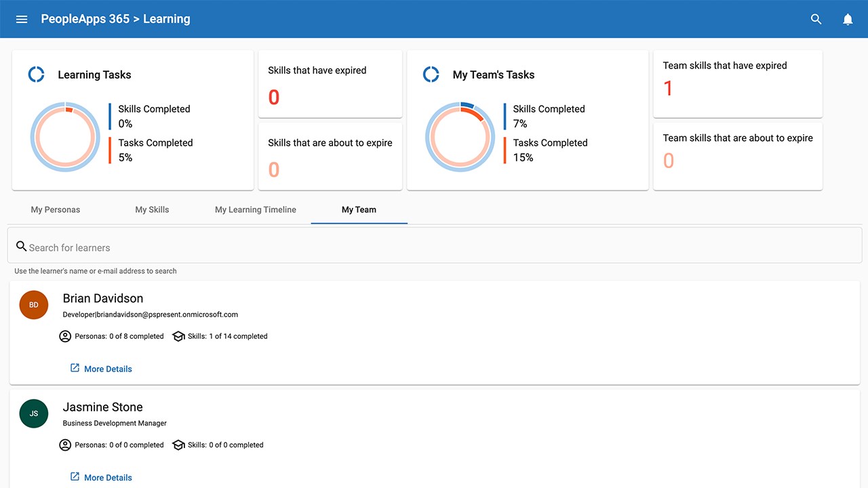Click the open-external icon beside Jasmine's More Details

[x=75, y=476]
